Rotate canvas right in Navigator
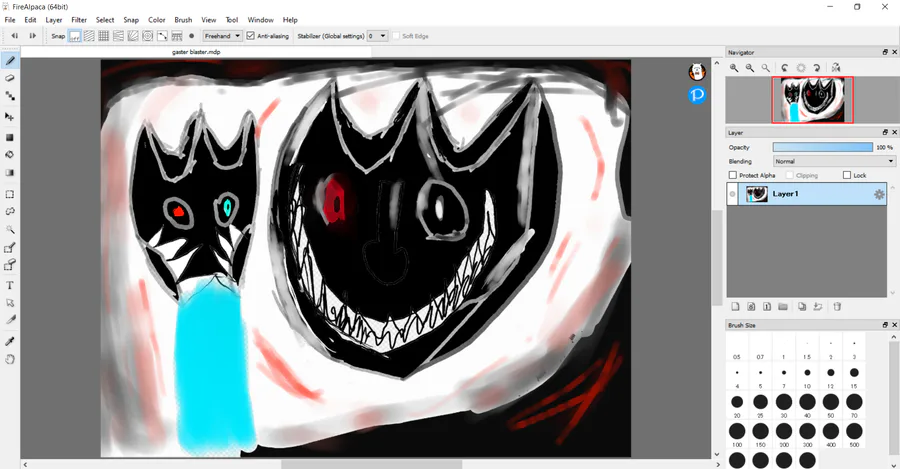This screenshot has width=900, height=469. [816, 68]
